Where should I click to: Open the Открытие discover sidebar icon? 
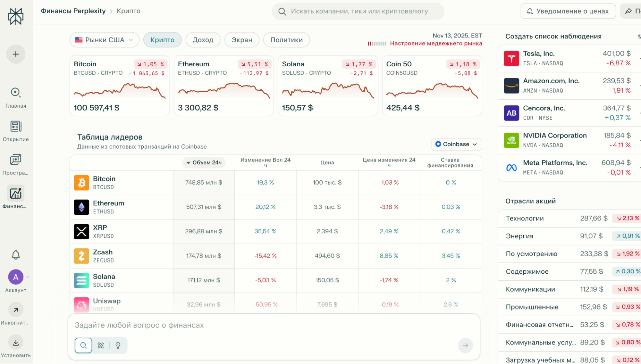pyautogui.click(x=16, y=126)
